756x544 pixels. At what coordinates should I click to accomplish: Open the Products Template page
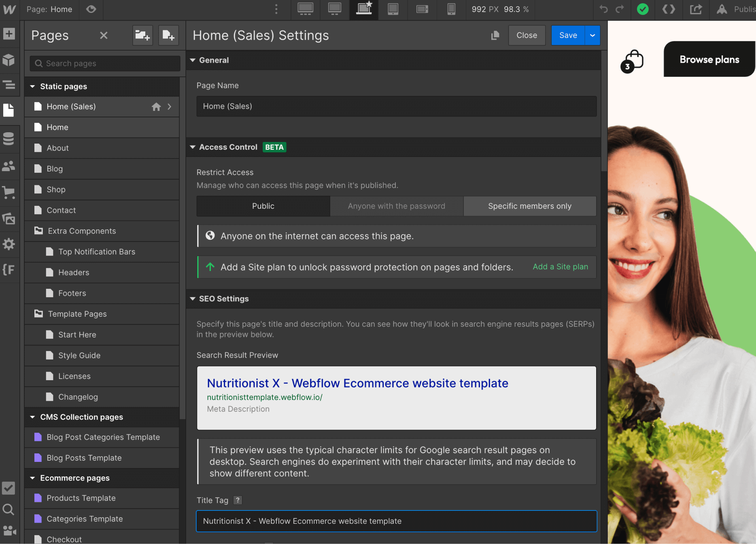click(81, 498)
